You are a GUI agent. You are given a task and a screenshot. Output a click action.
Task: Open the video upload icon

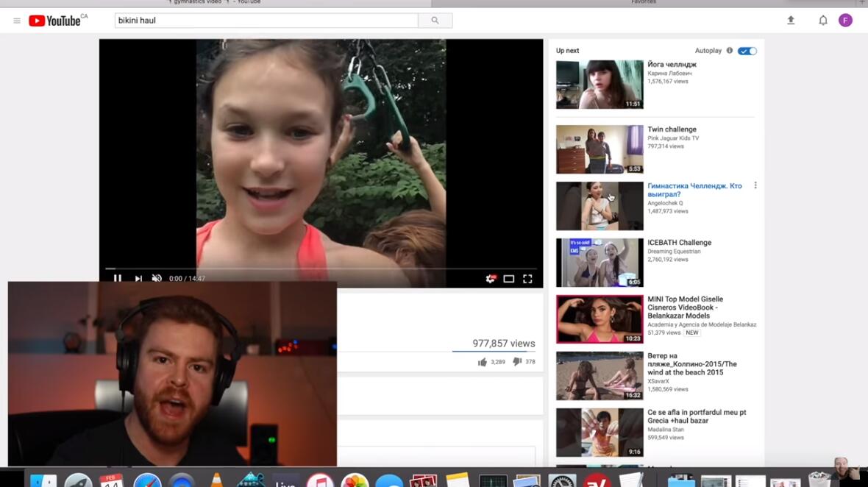pos(791,21)
